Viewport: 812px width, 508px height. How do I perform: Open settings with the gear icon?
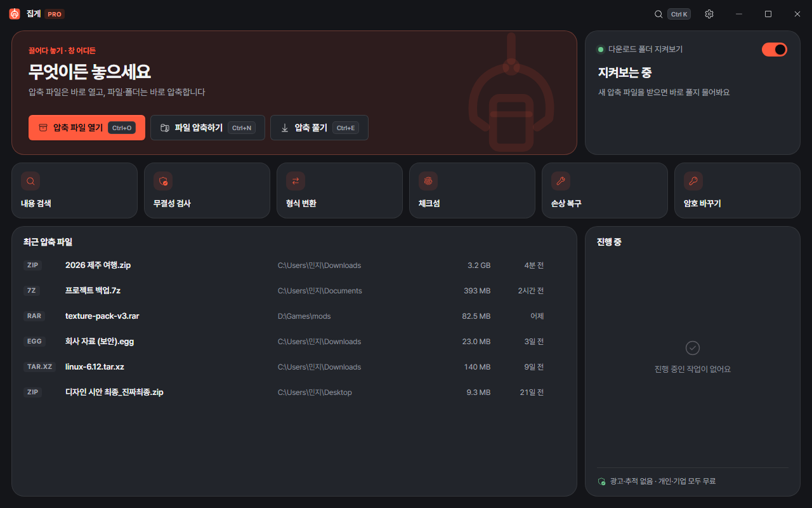(709, 14)
